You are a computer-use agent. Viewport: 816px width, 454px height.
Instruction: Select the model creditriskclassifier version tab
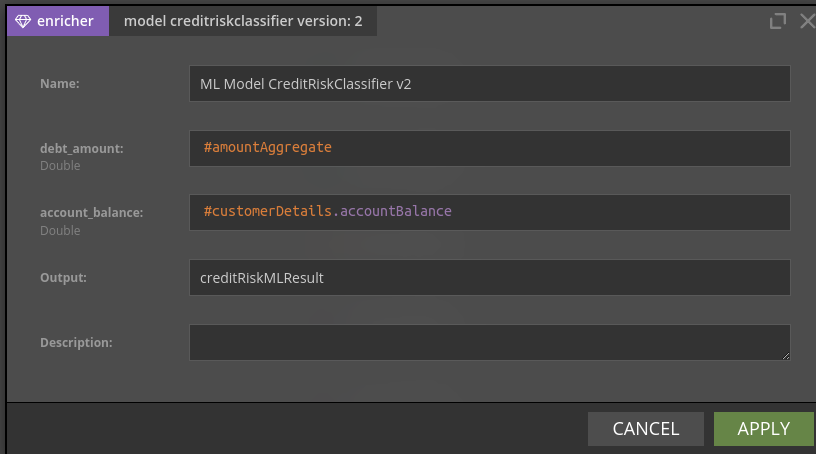click(243, 21)
